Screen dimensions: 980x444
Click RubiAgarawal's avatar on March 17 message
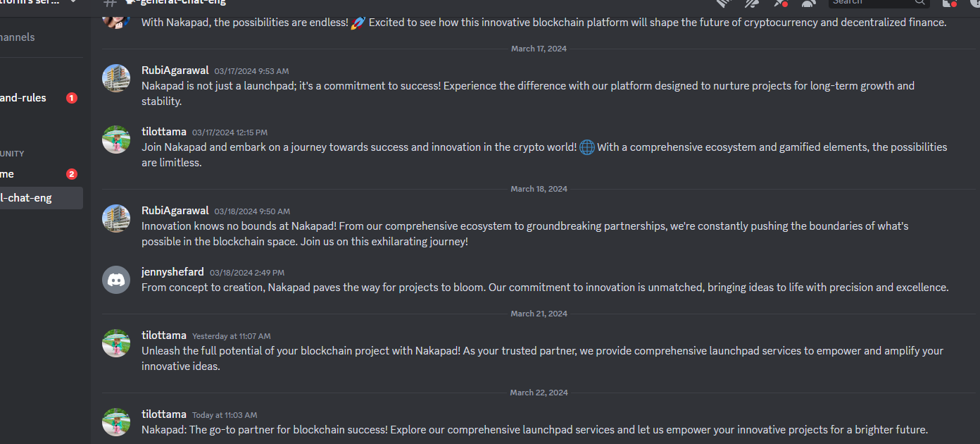click(x=116, y=78)
